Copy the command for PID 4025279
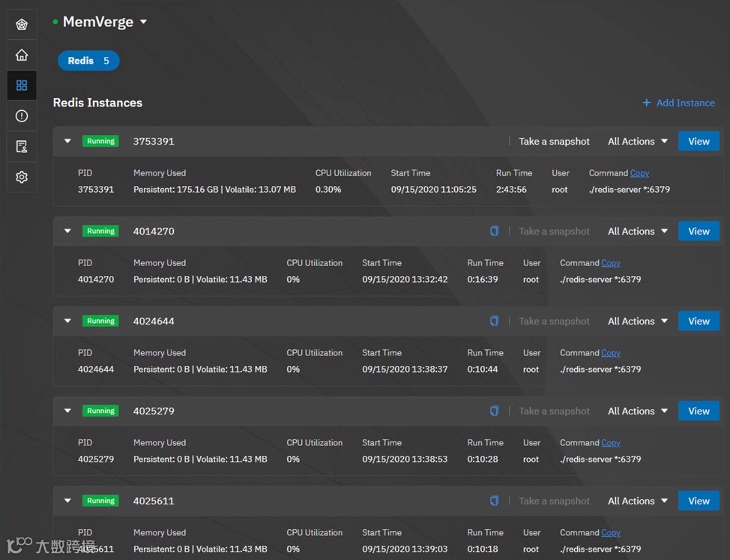This screenshot has height=560, width=730. [610, 442]
